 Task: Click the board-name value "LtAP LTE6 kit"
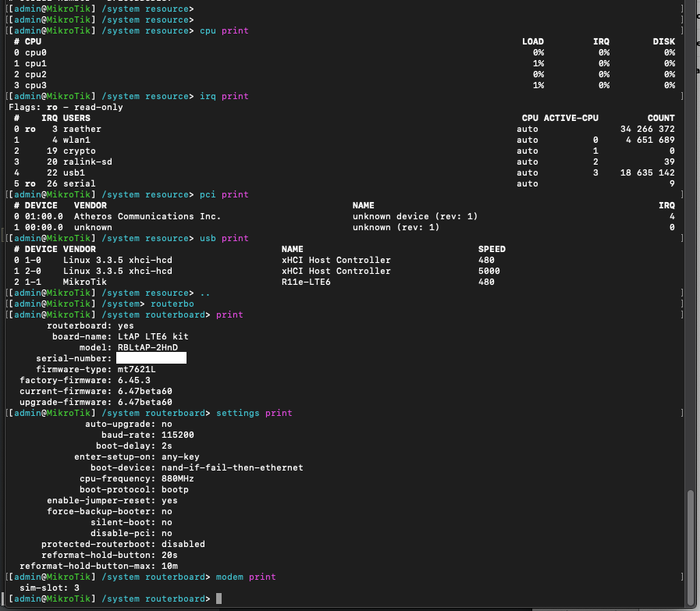click(x=153, y=336)
